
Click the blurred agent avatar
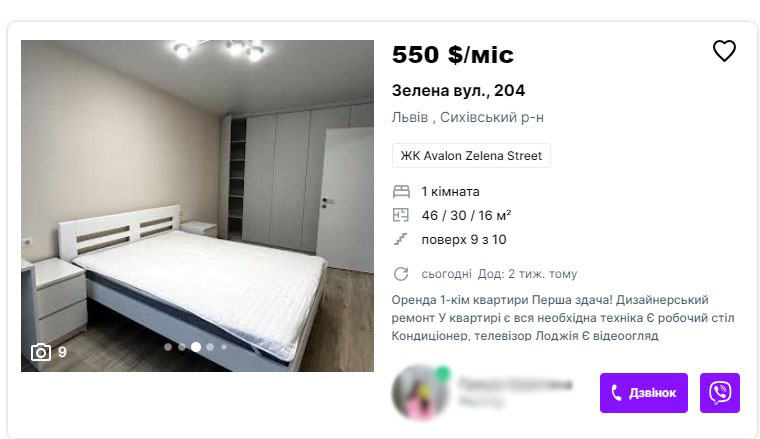pos(420,392)
